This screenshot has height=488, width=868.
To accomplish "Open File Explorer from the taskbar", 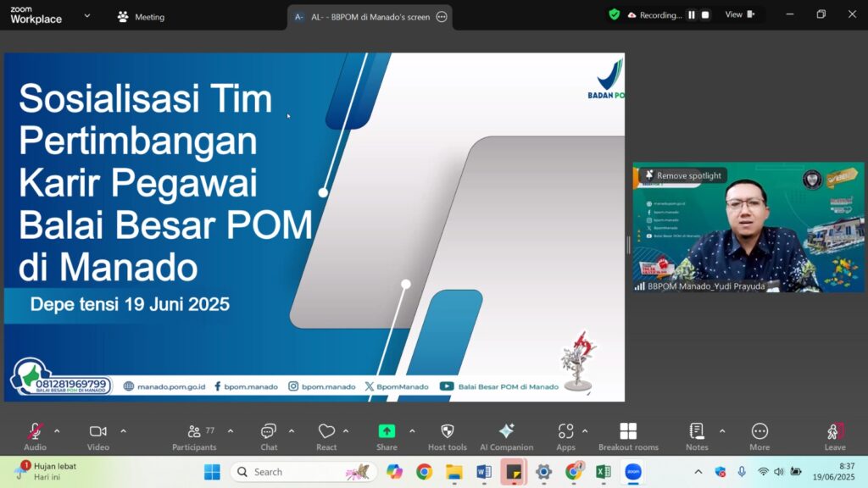I will click(454, 472).
